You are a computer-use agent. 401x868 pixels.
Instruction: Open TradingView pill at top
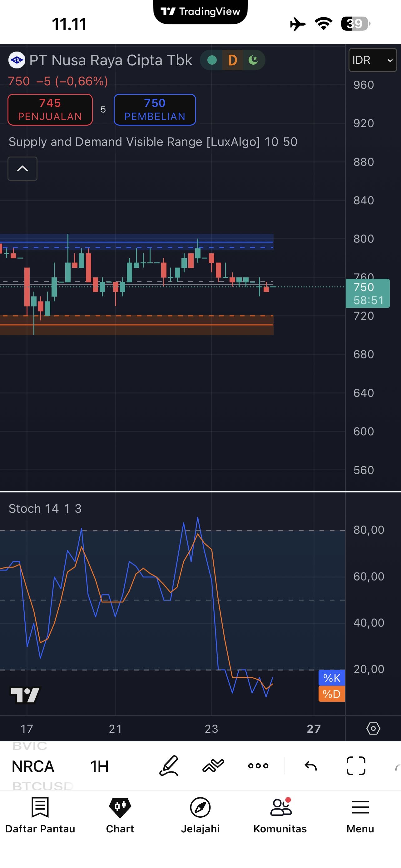[x=200, y=12]
